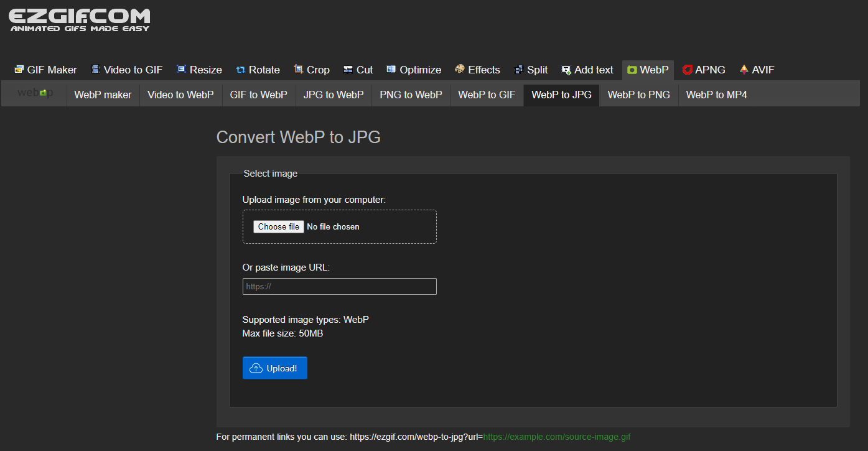The height and width of the screenshot is (451, 868).
Task: Switch to Video to WebP tab
Action: click(x=180, y=95)
